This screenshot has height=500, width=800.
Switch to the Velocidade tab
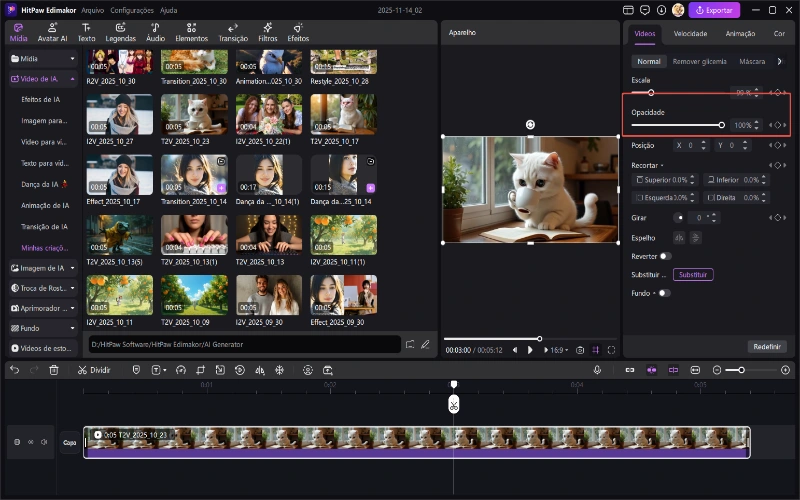tap(690, 34)
